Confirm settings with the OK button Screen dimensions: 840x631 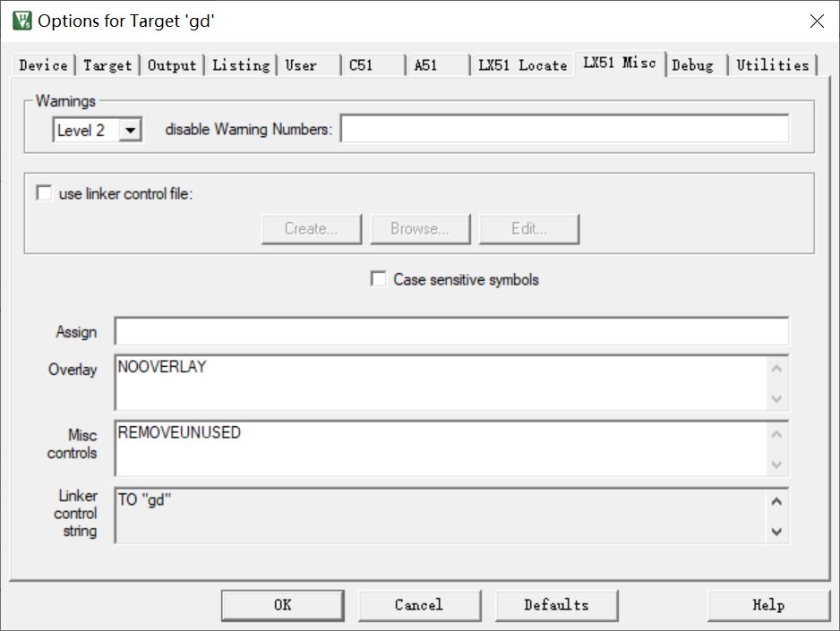pyautogui.click(x=283, y=605)
